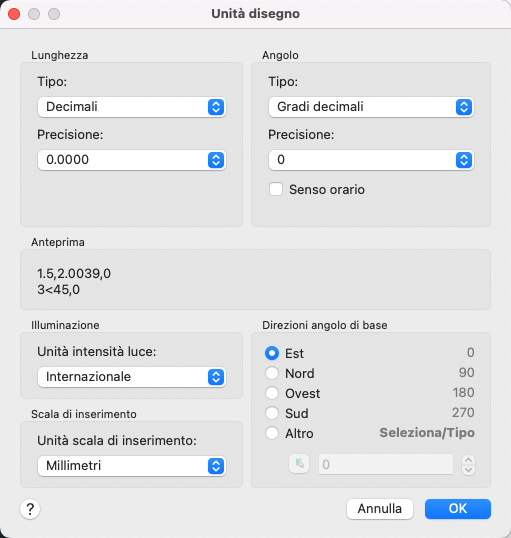The image size is (511, 538).
Task: Click the angle stepper up arrow
Action: [x=468, y=460]
